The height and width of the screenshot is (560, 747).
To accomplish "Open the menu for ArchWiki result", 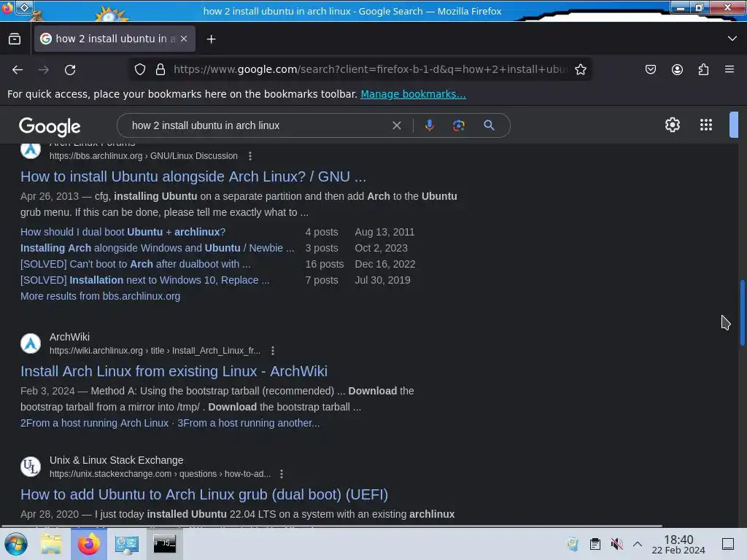I will [x=273, y=351].
